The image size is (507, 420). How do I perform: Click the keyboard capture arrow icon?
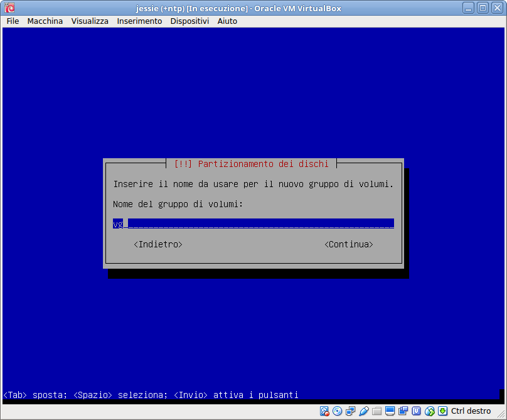(x=442, y=411)
